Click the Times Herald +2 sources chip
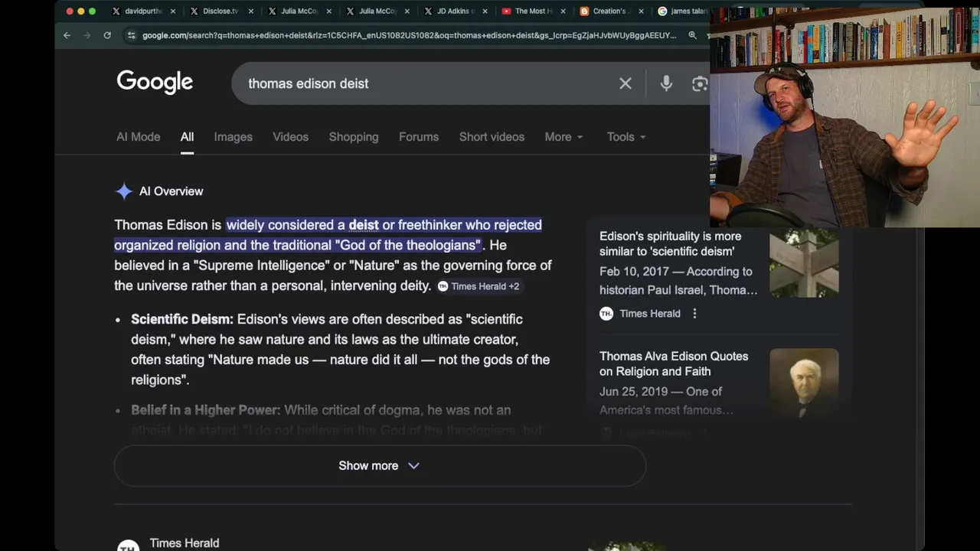The width and height of the screenshot is (980, 551). pos(479,286)
